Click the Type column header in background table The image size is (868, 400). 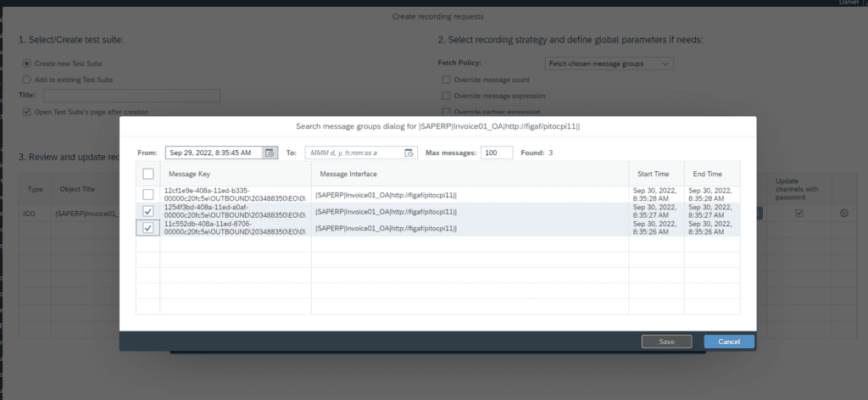click(x=35, y=189)
